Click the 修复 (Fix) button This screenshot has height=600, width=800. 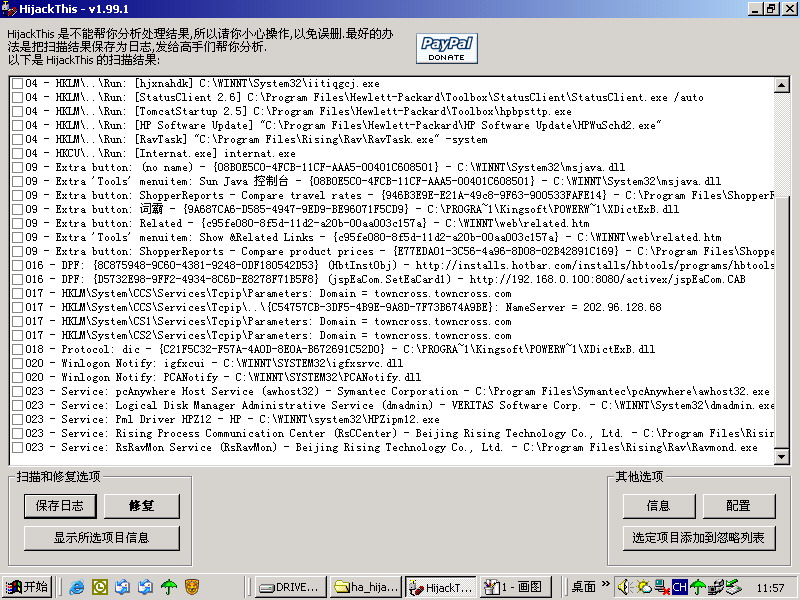[x=141, y=506]
